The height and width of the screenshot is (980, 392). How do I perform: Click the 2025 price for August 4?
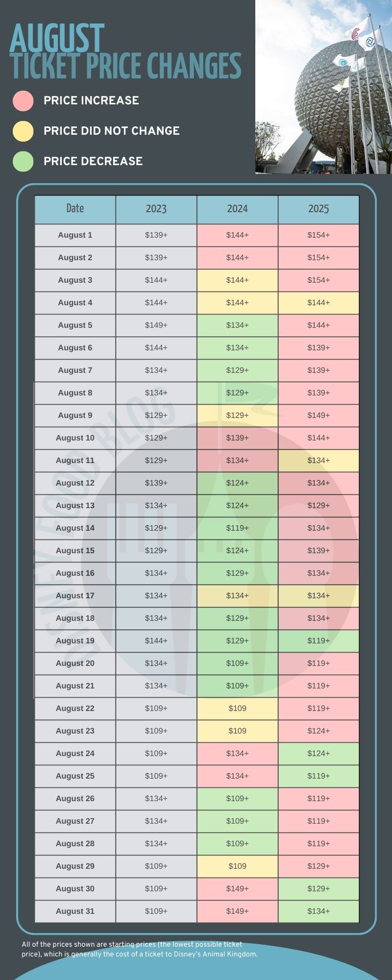click(x=318, y=303)
